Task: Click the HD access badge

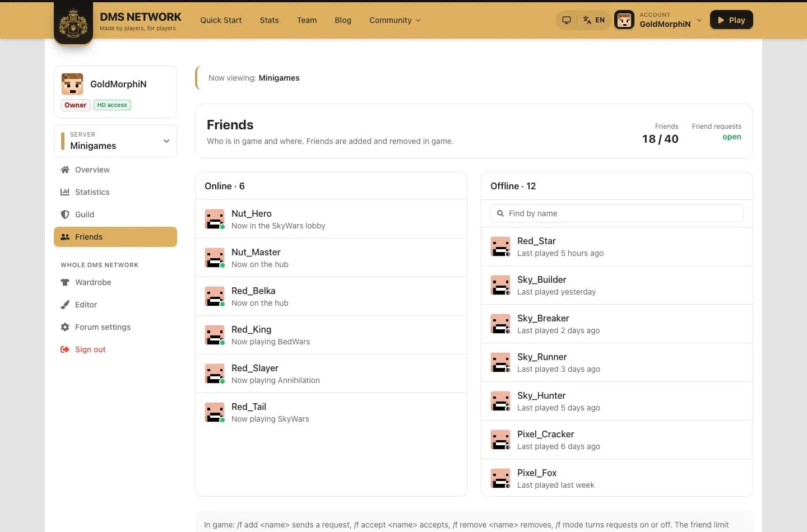Action: pyautogui.click(x=112, y=105)
